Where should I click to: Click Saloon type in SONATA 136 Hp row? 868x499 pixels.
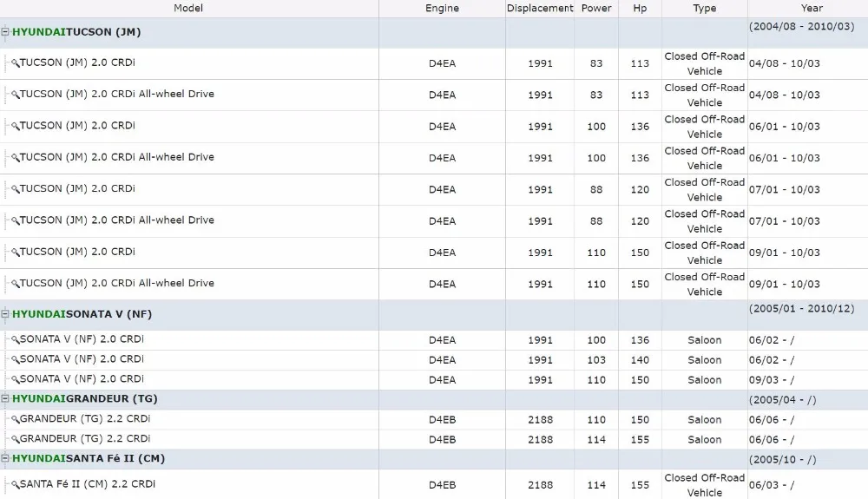[704, 340]
